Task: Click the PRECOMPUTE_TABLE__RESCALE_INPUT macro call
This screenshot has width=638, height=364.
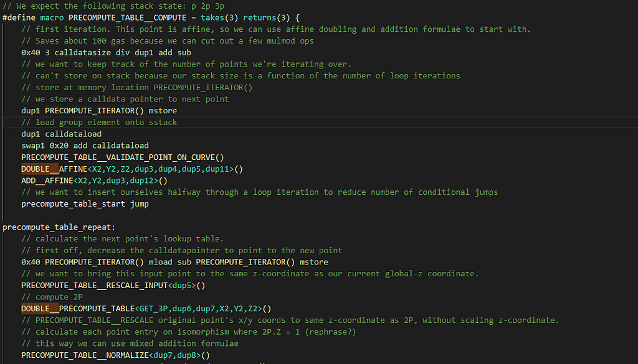Action: [113, 286]
